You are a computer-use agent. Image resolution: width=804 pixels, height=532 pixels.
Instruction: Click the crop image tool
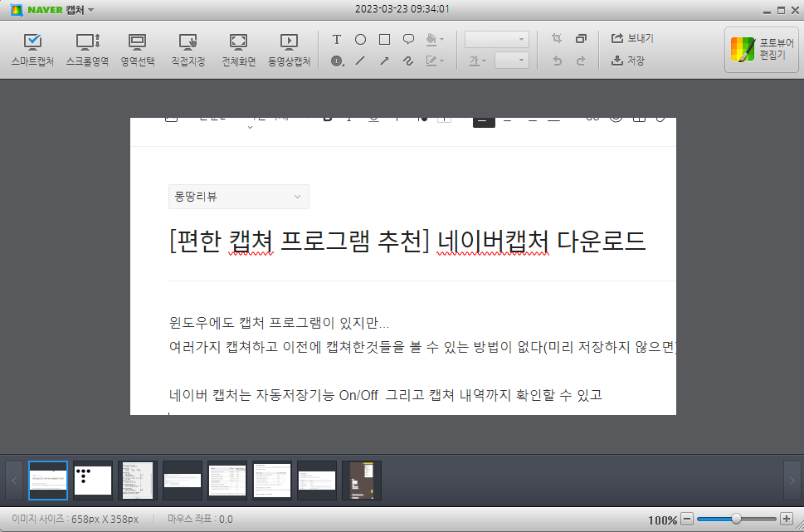(x=557, y=38)
